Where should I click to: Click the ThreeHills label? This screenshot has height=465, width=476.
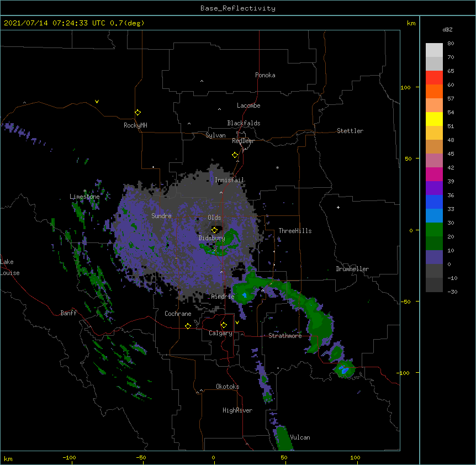click(x=295, y=231)
